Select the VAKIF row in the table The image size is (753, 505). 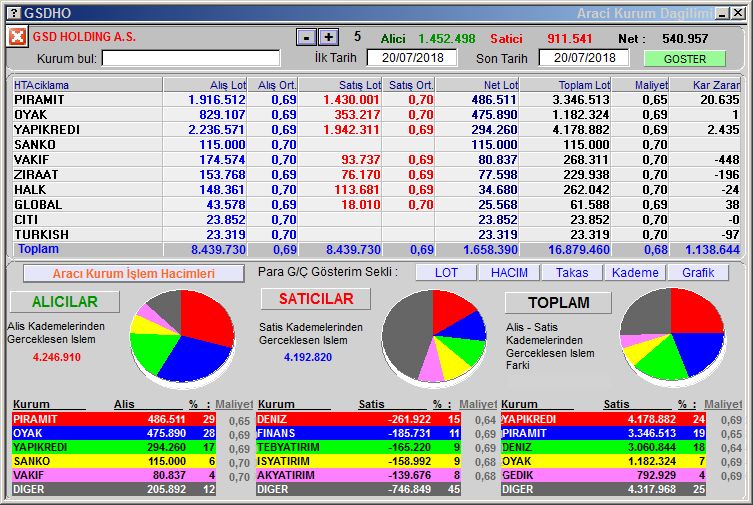pyautogui.click(x=376, y=160)
